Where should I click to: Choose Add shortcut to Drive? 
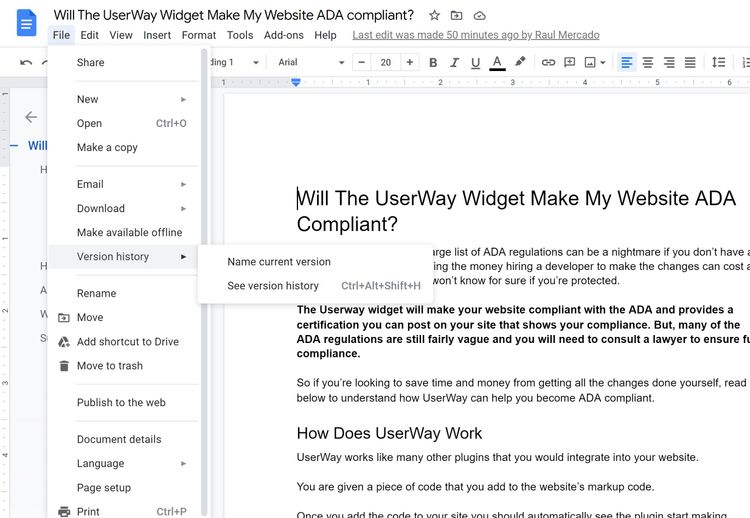(x=123, y=342)
